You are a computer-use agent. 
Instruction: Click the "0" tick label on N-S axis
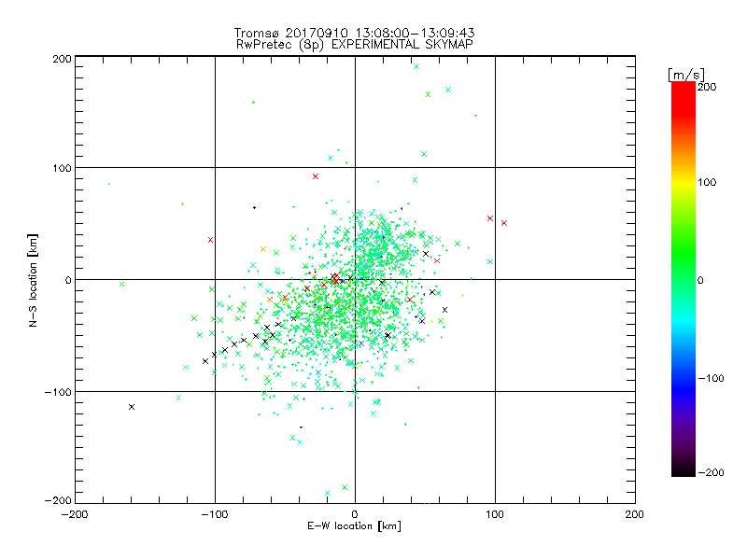pyautogui.click(x=68, y=280)
